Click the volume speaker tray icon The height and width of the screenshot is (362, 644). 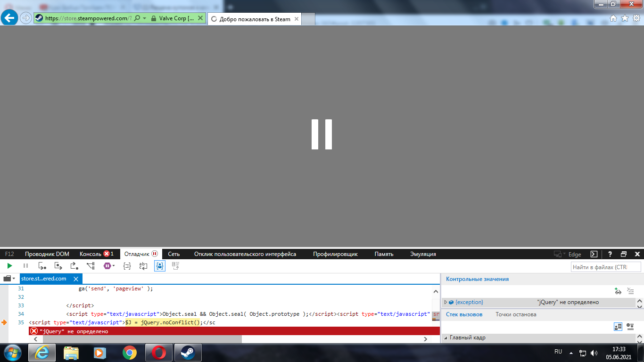[594, 353]
